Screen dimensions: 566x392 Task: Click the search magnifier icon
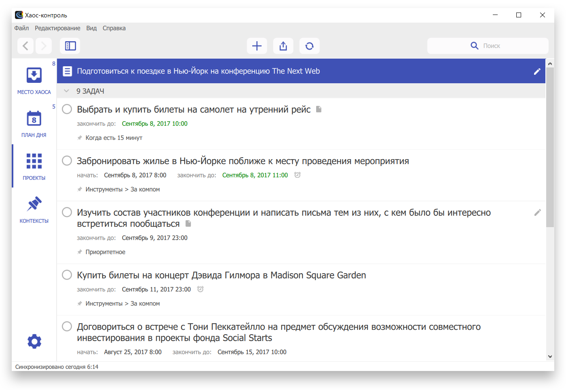click(x=475, y=46)
